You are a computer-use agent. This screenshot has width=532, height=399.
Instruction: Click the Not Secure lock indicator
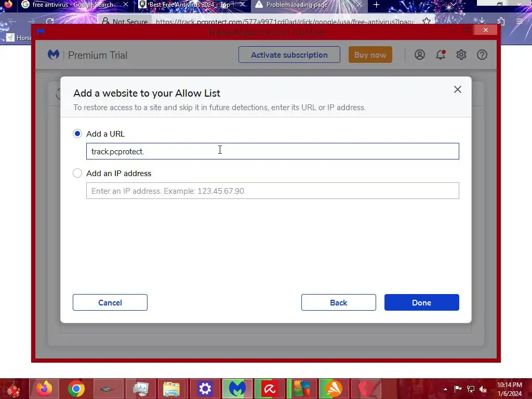(x=125, y=22)
